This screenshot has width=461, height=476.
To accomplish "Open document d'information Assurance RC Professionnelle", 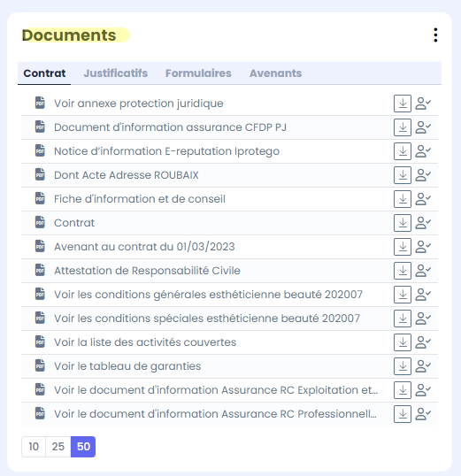I will (215, 414).
